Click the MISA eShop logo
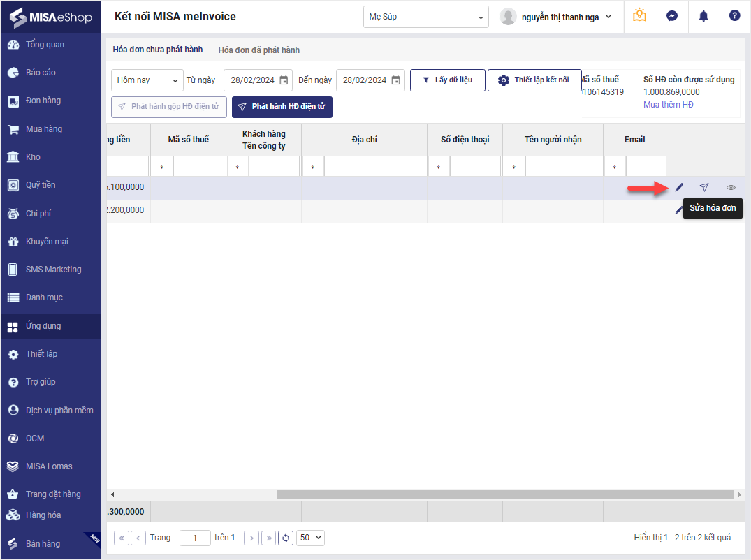Viewport: 751px width, 560px height. tap(51, 17)
